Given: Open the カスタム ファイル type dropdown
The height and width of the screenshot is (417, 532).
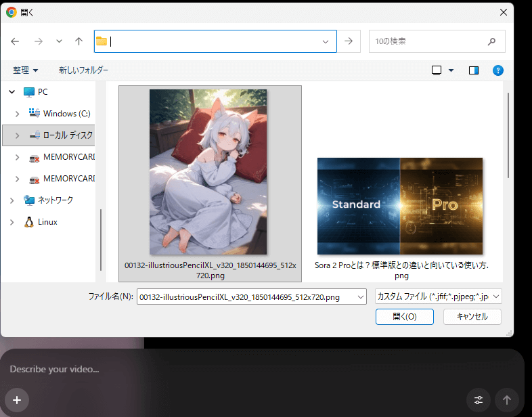Looking at the screenshot, I should pyautogui.click(x=439, y=297).
